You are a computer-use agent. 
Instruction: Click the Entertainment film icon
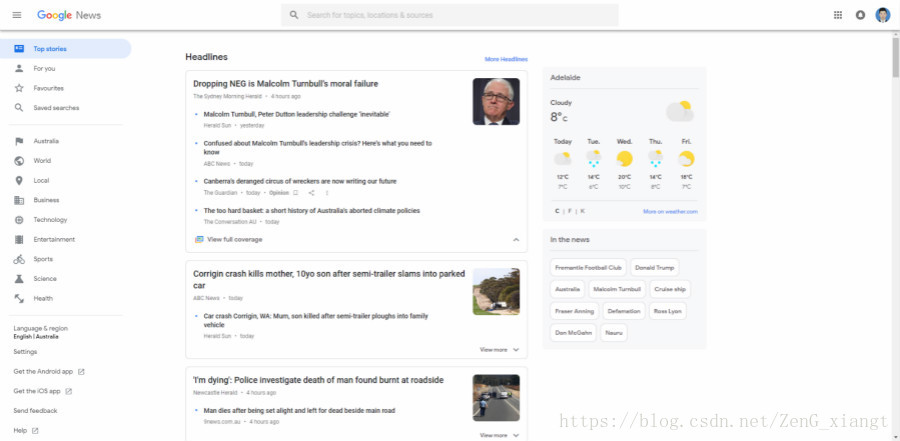19,239
